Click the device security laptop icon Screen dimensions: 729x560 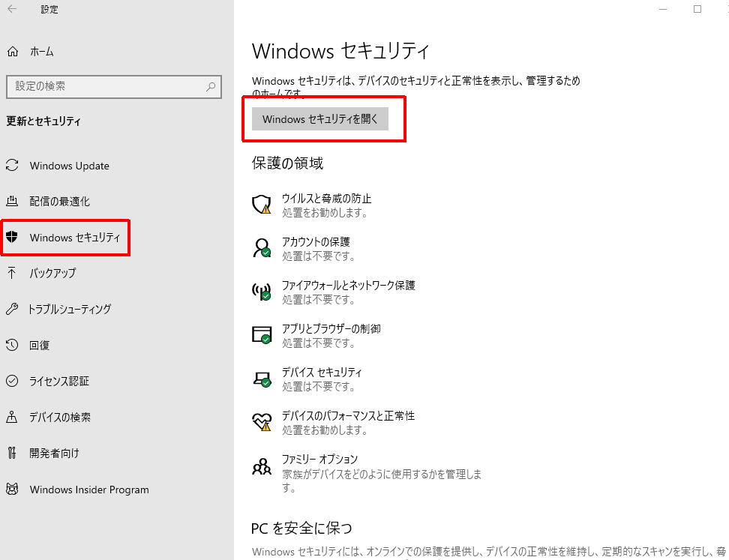tap(261, 379)
